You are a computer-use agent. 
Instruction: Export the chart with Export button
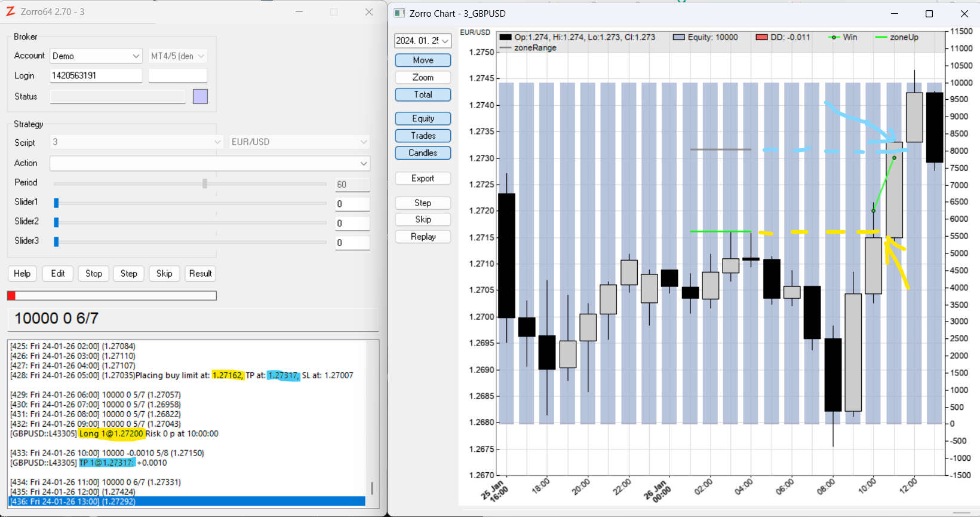coord(423,179)
